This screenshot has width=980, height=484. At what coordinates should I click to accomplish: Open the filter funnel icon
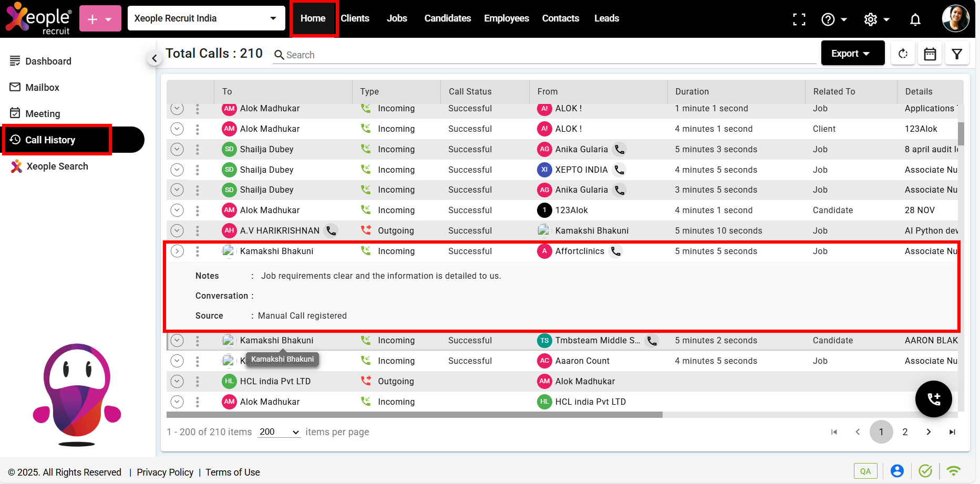click(x=957, y=54)
